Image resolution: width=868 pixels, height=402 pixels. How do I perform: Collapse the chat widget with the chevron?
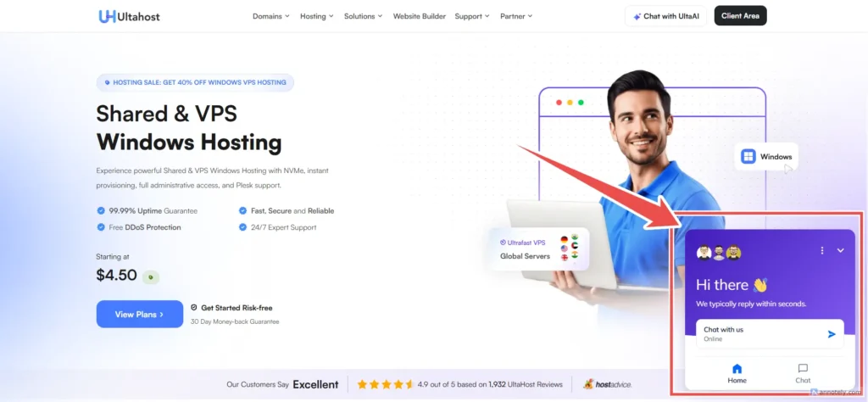(840, 250)
